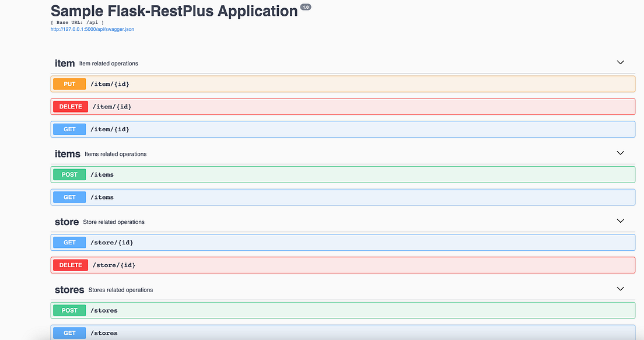Viewport: 644px width, 340px height.
Task: Click the DELETE badge for /store/{id}
Action: 71,265
